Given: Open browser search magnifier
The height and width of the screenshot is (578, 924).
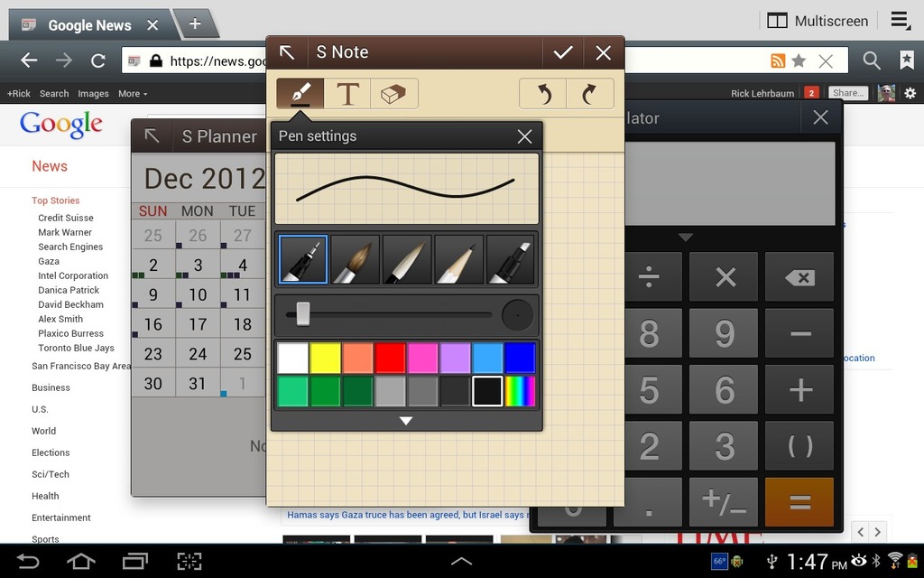Looking at the screenshot, I should 872,61.
